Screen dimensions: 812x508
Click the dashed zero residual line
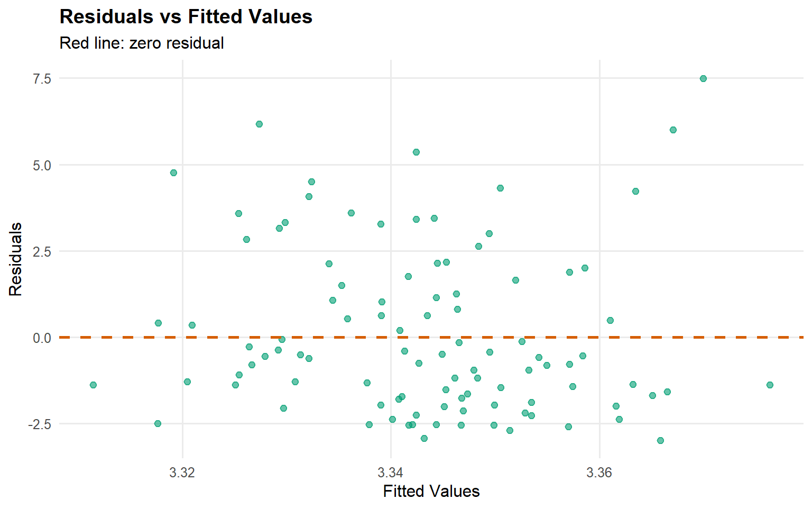tap(338, 337)
